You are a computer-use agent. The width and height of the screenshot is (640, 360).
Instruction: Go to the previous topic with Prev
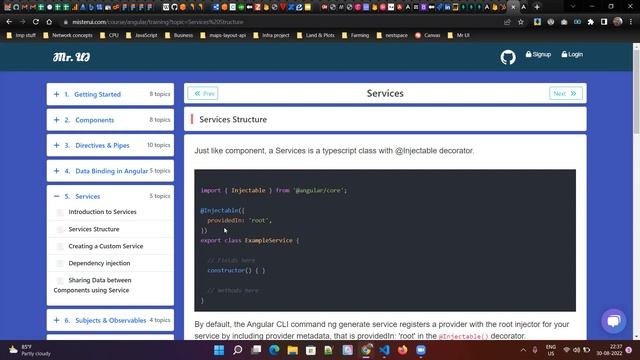point(203,93)
